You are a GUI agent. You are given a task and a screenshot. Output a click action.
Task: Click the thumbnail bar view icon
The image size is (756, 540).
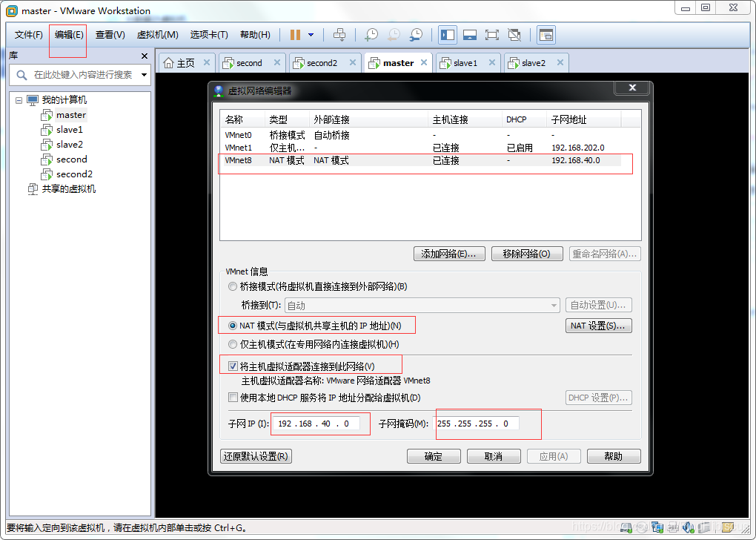pos(470,35)
